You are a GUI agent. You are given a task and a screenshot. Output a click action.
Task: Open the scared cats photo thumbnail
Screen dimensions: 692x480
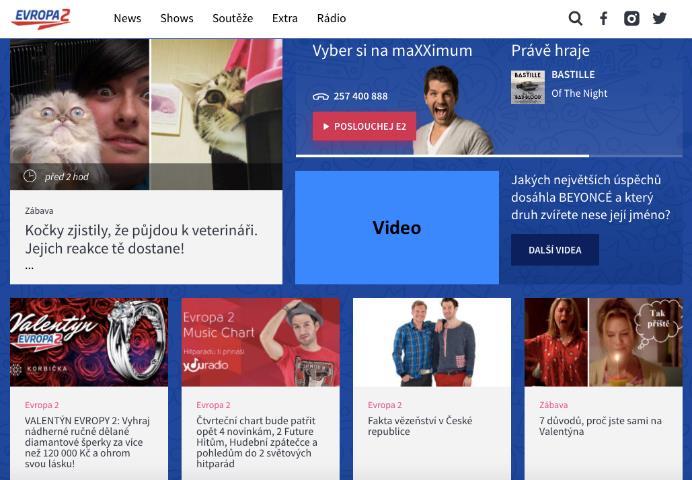(146, 114)
